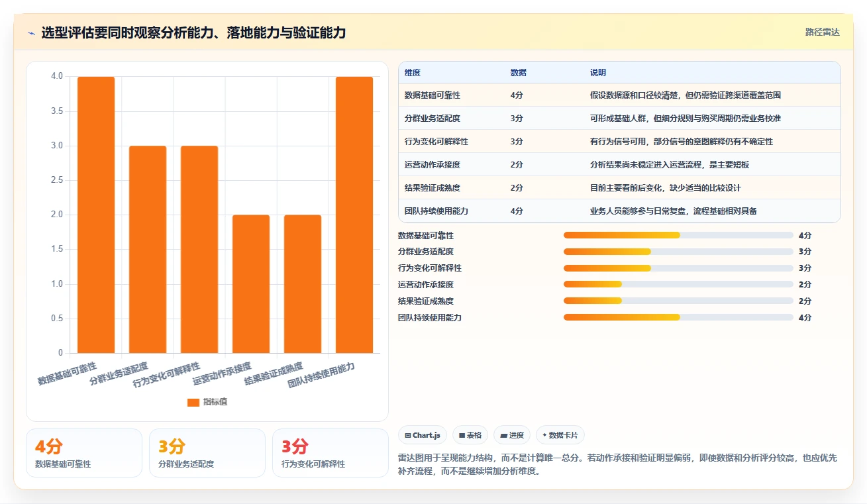867x504 pixels.
Task: Click the 2.5 y-axis tick label
Action: [x=57, y=180]
